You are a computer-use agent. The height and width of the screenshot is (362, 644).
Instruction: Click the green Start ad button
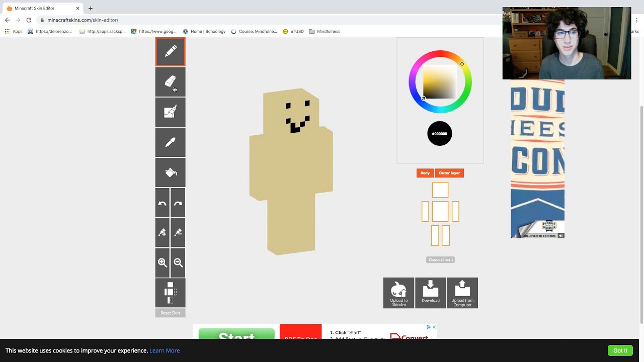point(236,334)
